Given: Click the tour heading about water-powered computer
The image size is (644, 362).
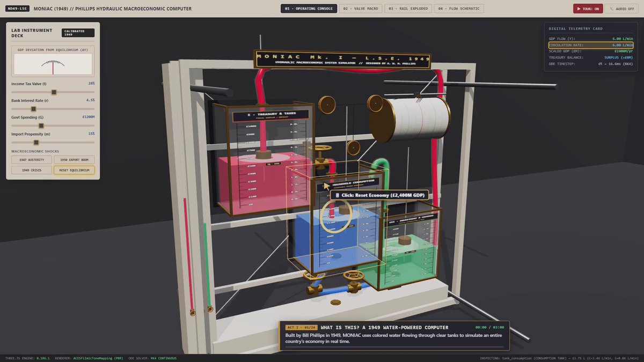Looking at the screenshot, I should [384, 327].
